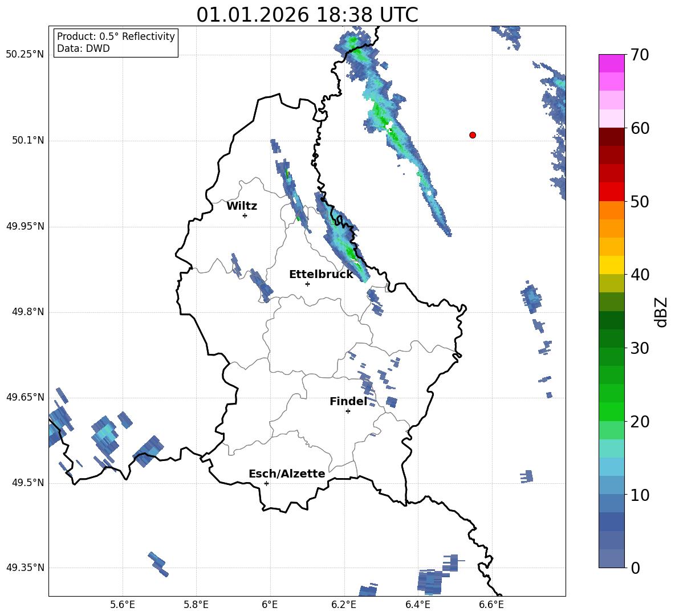Screen dimensions: 675x616
Task: Click the 49.65°N latitude label
Action: 25,397
